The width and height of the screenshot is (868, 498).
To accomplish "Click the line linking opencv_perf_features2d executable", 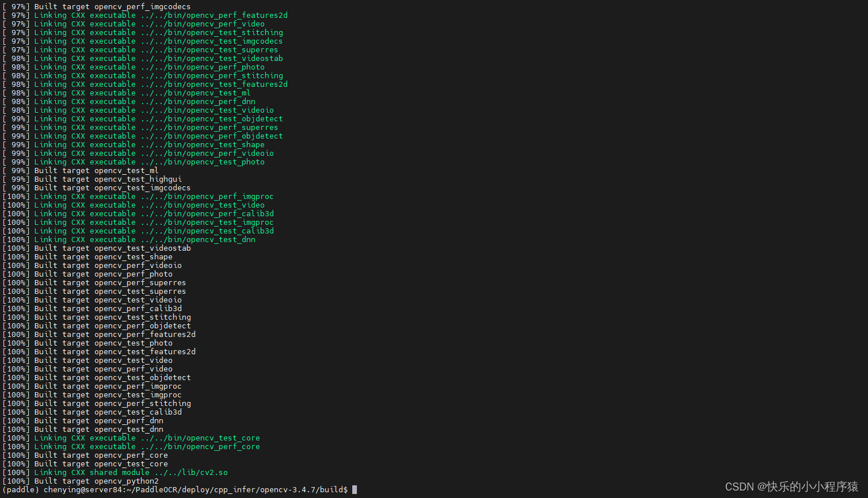I will 145,16.
